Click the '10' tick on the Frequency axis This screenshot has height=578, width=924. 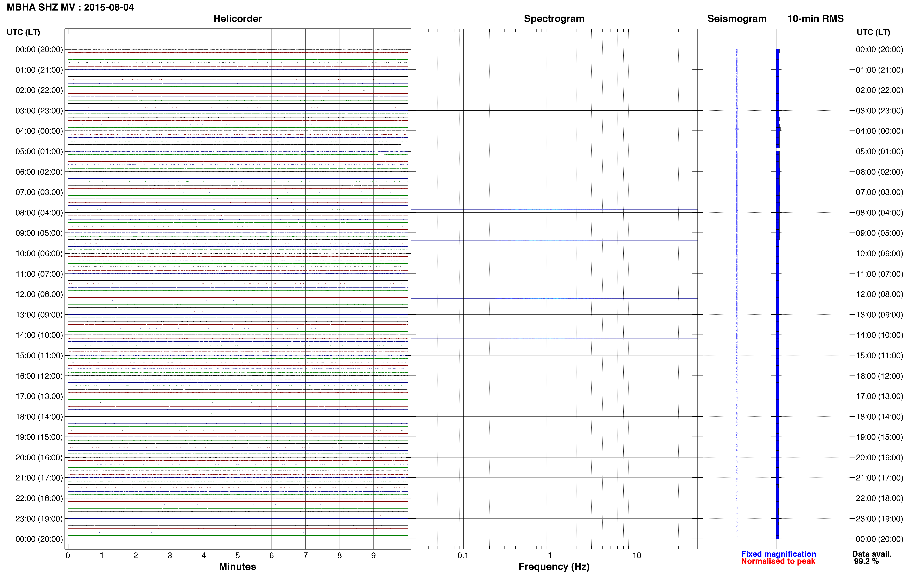click(x=637, y=556)
